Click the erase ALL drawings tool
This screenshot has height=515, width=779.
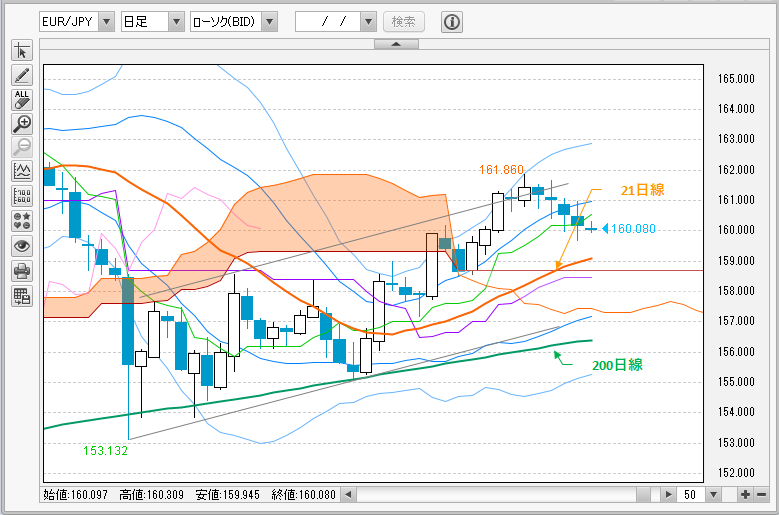click(x=22, y=99)
